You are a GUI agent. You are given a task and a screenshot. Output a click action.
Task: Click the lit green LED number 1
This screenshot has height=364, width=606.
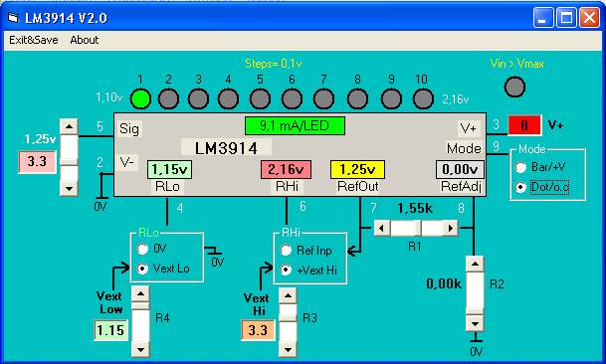(140, 98)
